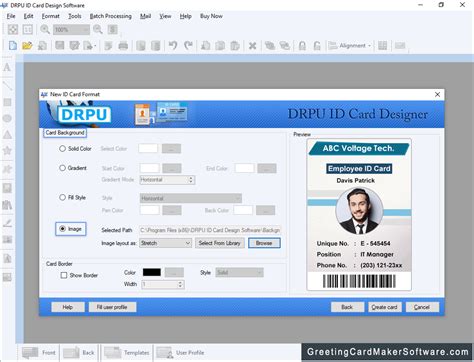Select the Image insert tool in sidebar
This screenshot has height=362, width=474.
point(7,188)
